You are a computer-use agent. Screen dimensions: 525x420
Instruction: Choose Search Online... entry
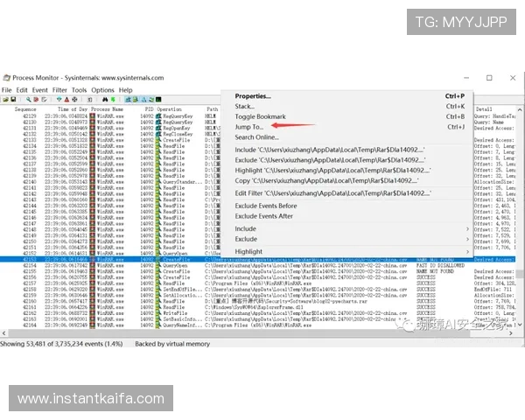coord(346,137)
